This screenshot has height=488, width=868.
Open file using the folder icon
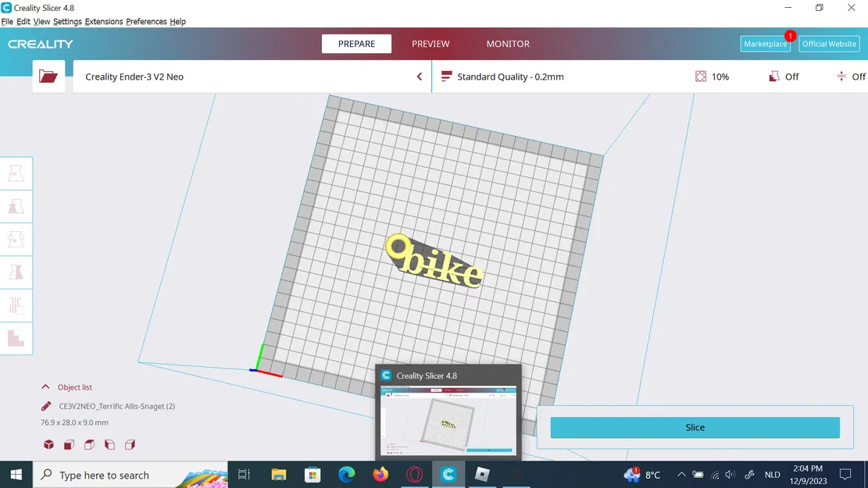point(48,77)
